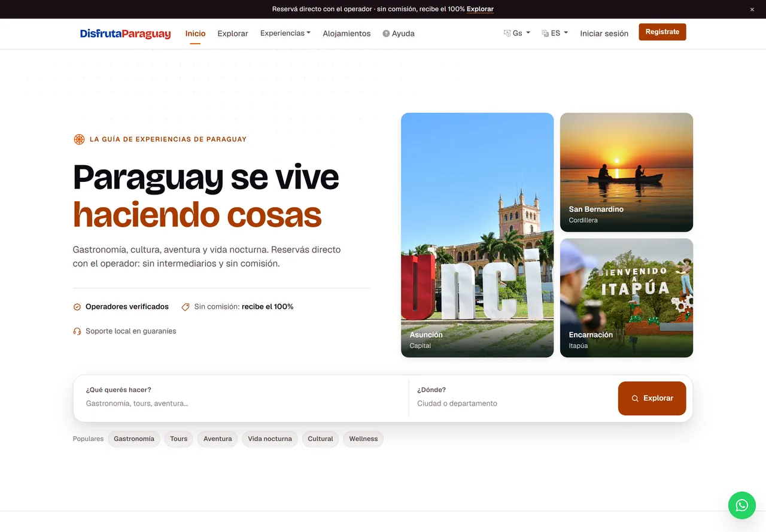The image size is (766, 532).
Task: Click "Soporte local en guaraníes" text
Action: click(x=131, y=331)
